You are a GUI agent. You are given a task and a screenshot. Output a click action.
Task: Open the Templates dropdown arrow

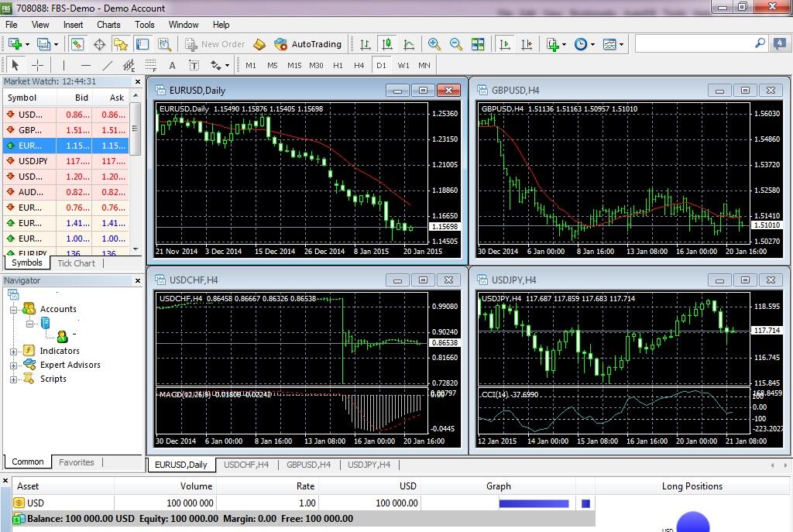[622, 44]
